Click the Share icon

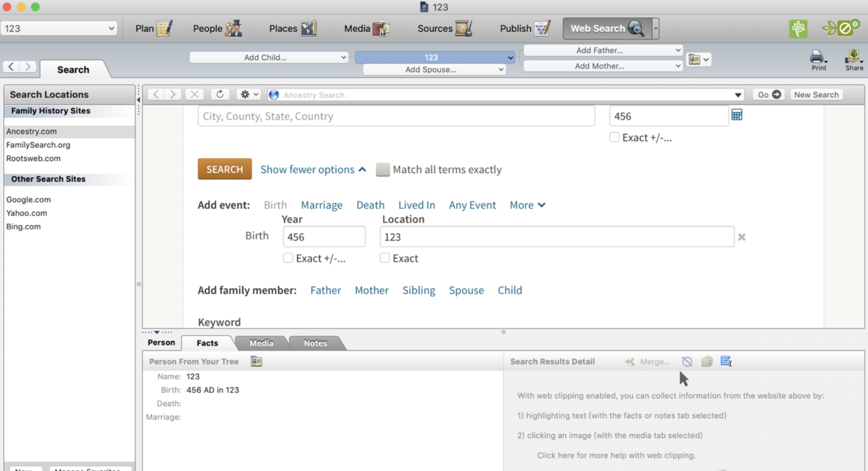pos(854,60)
